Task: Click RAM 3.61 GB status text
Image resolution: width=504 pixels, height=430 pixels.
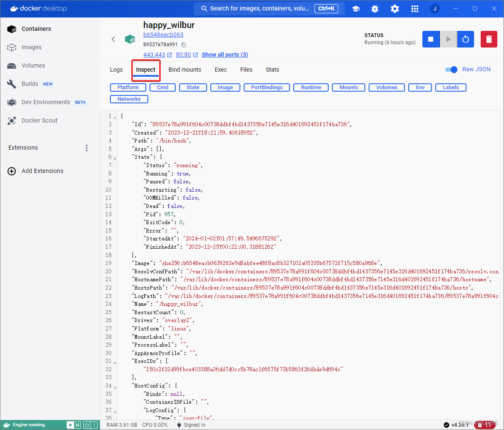Action: point(122,425)
